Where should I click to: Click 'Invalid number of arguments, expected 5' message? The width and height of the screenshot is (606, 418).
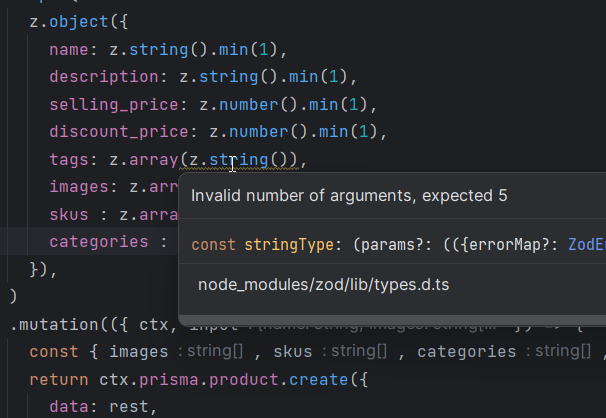pyautogui.click(x=349, y=196)
